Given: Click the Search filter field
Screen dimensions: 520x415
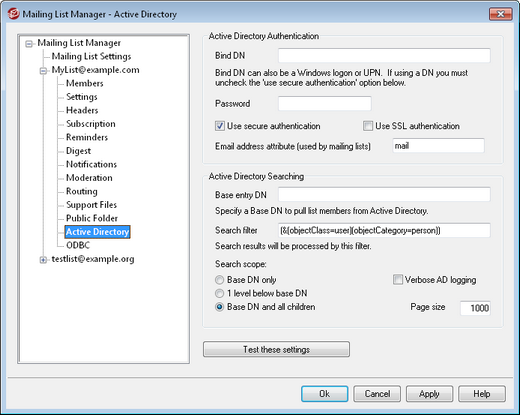Looking at the screenshot, I should coord(384,230).
